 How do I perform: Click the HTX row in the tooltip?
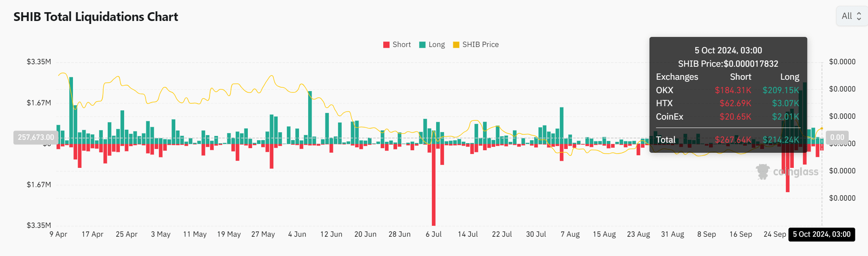tap(728, 103)
